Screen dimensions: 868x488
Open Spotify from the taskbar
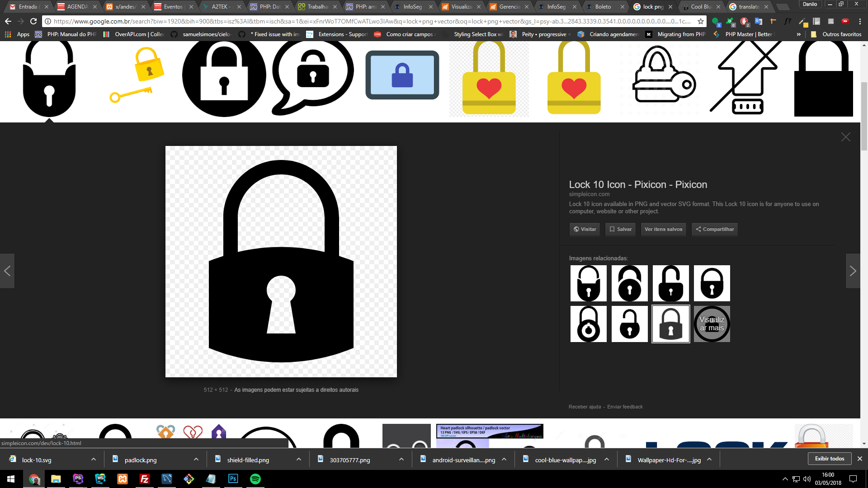coord(255,479)
